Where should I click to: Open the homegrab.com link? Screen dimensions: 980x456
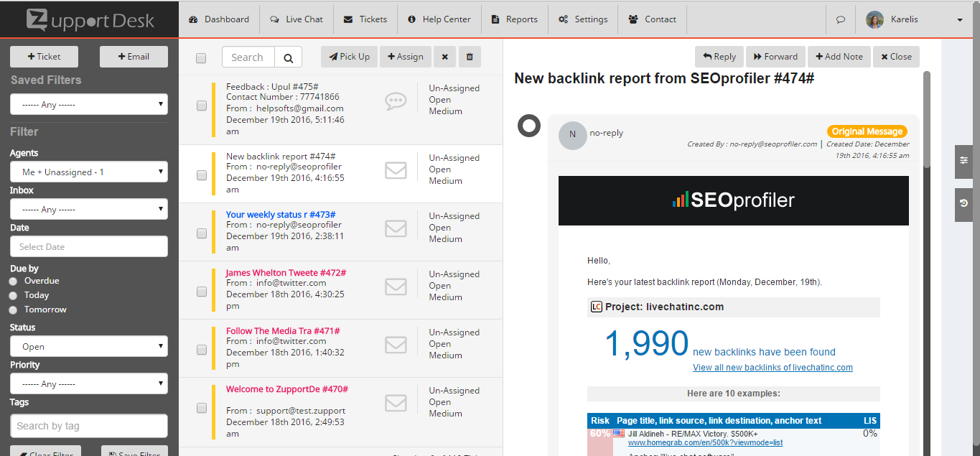[705, 442]
